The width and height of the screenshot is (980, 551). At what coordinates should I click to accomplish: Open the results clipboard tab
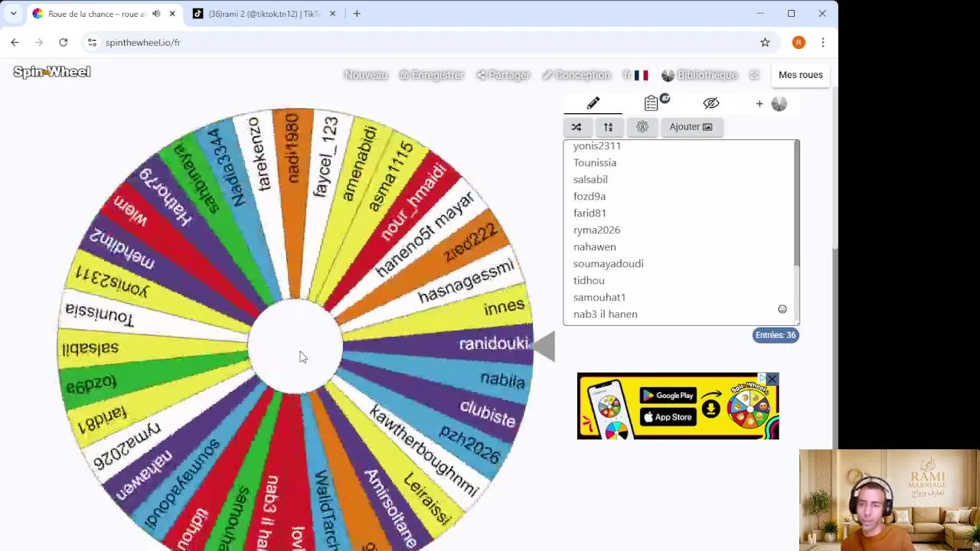(652, 103)
